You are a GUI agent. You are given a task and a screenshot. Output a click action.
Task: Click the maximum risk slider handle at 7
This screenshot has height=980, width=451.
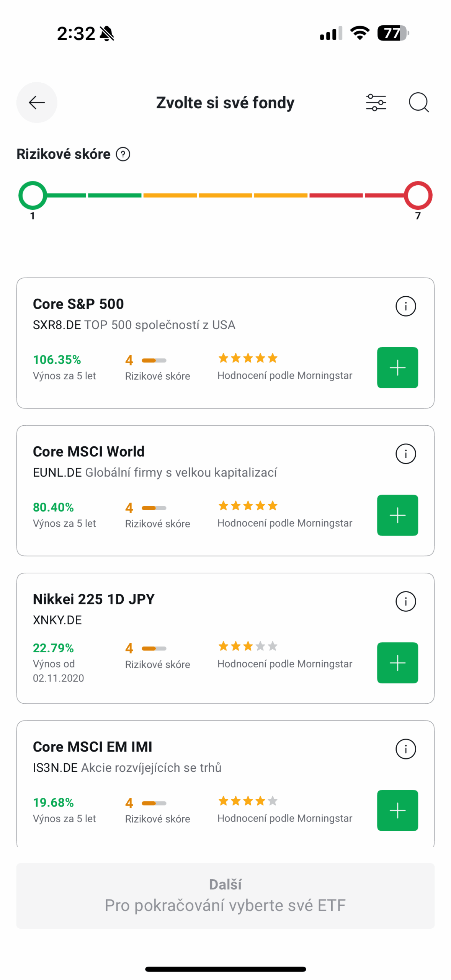[x=418, y=195]
